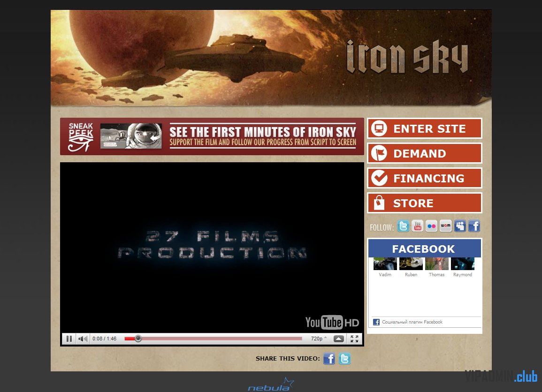Open the 720p quality selector
Viewport: 542px width, 392px height.
pos(318,339)
